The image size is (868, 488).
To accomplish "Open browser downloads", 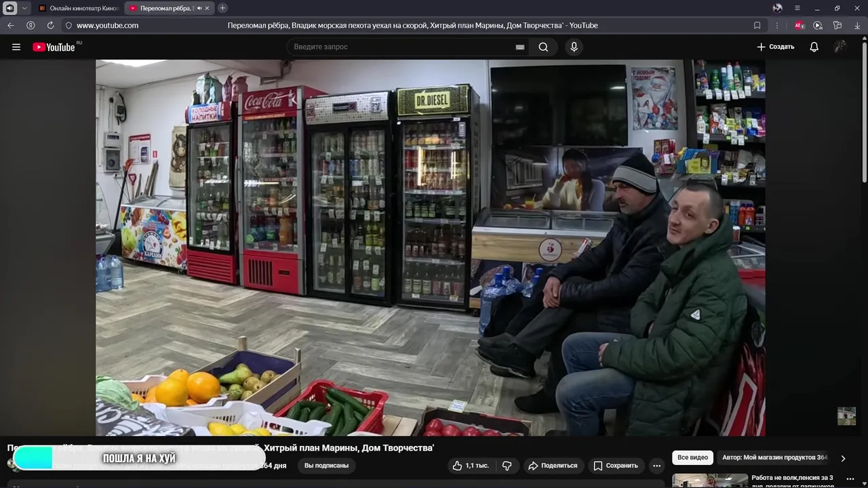I will 857,25.
